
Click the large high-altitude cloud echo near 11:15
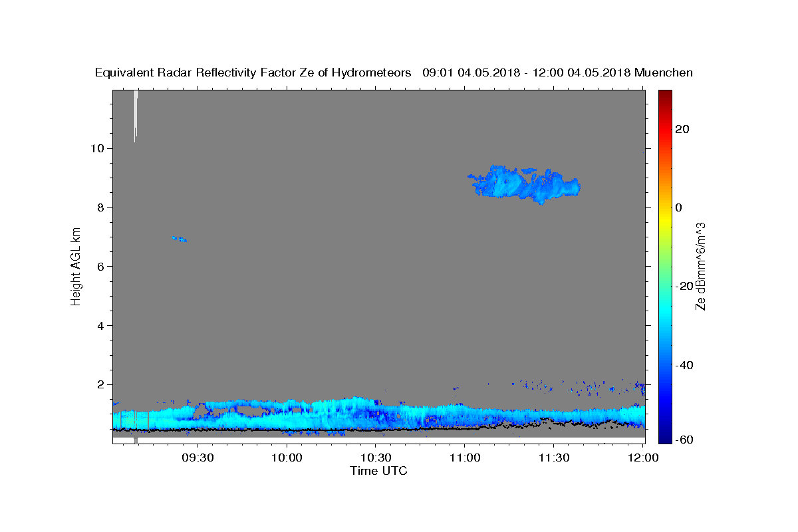(524, 184)
